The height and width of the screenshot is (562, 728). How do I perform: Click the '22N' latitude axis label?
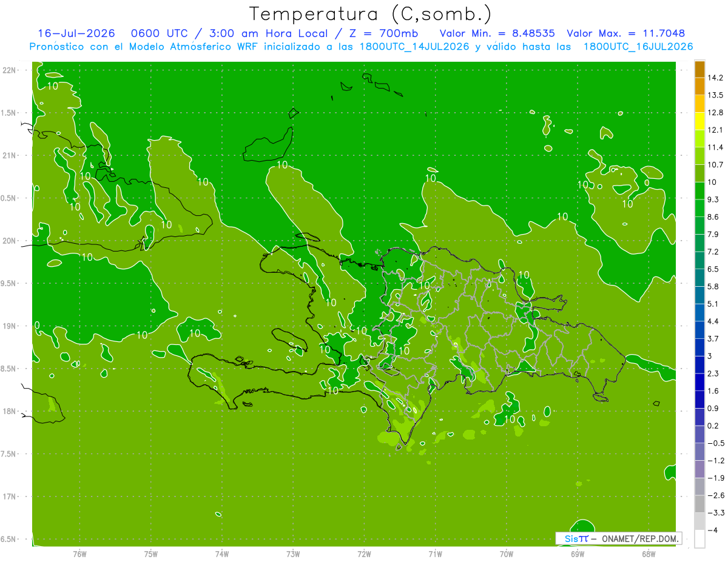point(9,70)
